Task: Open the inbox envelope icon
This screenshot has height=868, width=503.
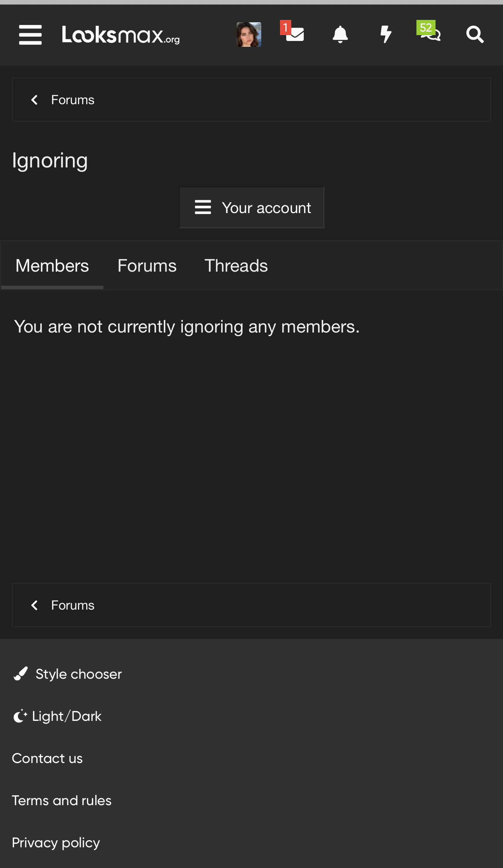Action: pyautogui.click(x=295, y=35)
